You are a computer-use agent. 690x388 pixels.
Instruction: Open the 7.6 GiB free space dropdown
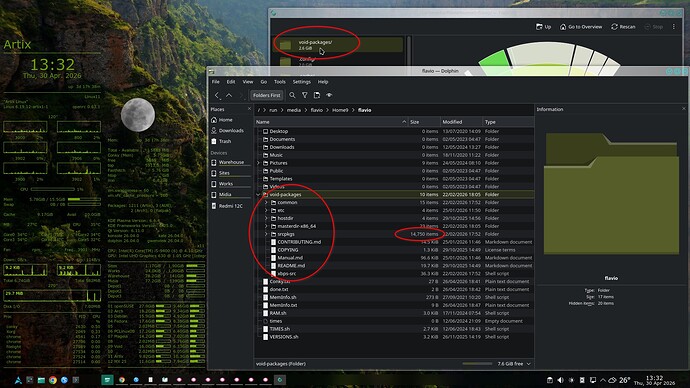tap(514, 364)
